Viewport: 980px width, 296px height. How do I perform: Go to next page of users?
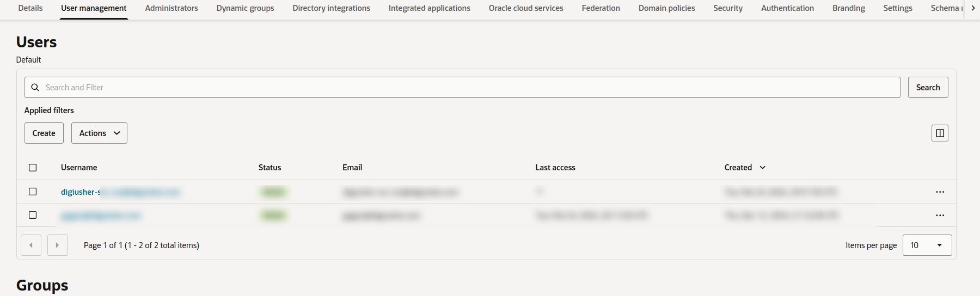tap(57, 245)
